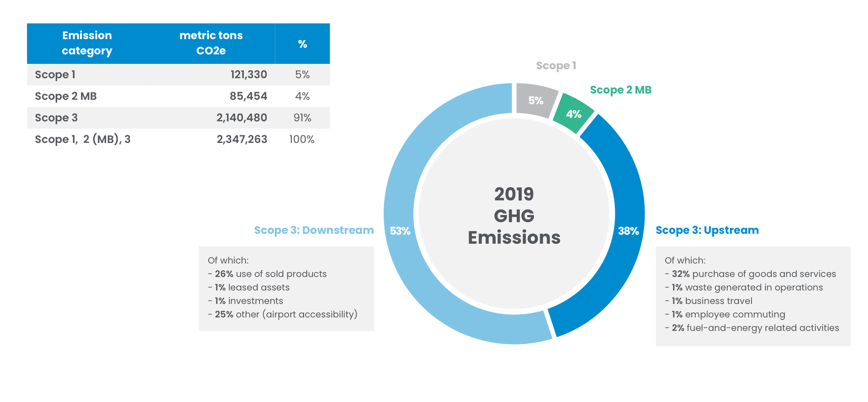Click the 5% cell in Scope 1 row
This screenshot has height=402, width=868.
(x=302, y=75)
